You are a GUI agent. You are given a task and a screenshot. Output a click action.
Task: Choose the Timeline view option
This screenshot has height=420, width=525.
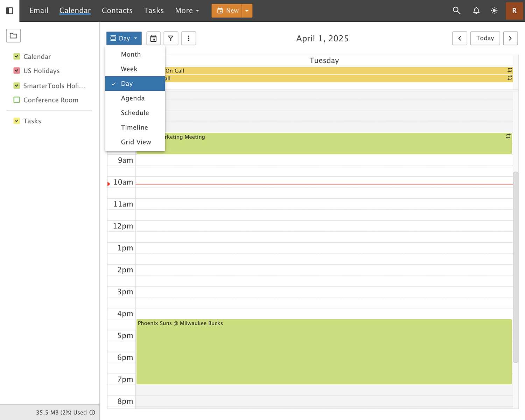click(x=134, y=128)
